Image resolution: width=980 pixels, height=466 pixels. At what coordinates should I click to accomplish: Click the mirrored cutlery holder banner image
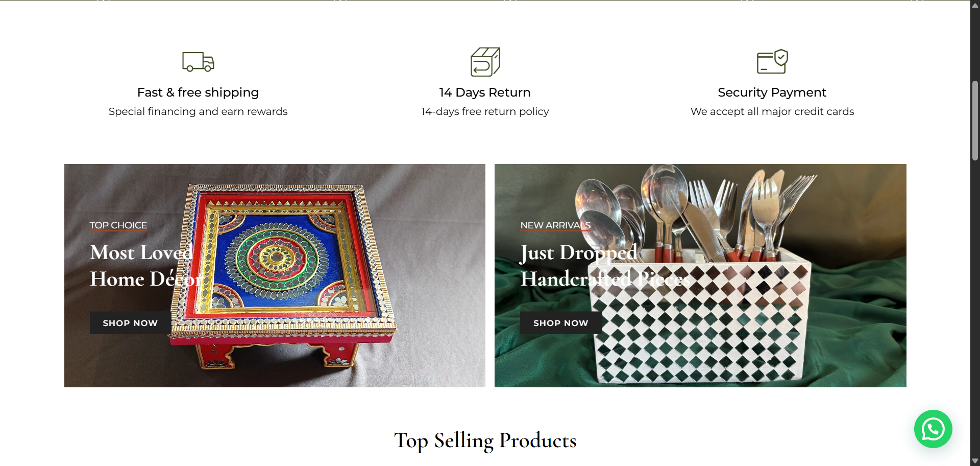pos(700,275)
